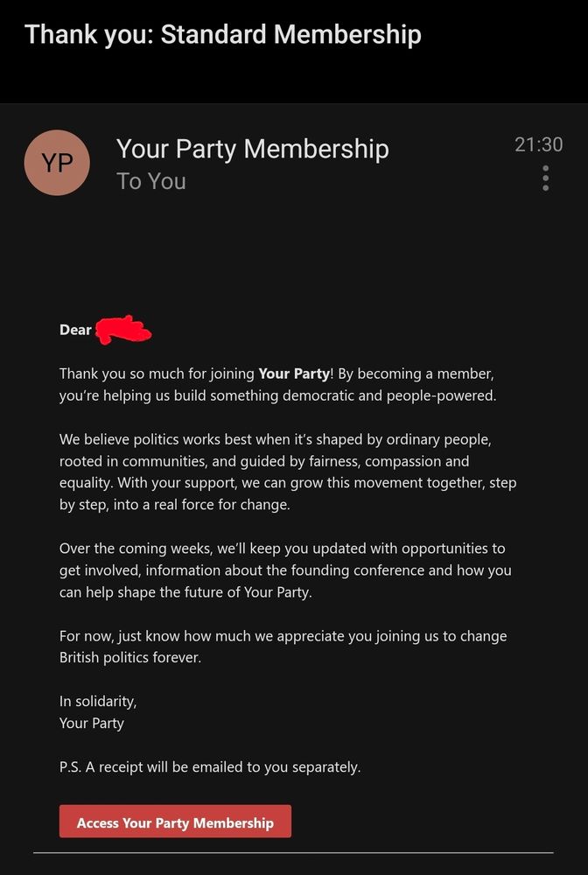This screenshot has height=875, width=588.
Task: Click the YP sender avatar
Action: point(57,163)
